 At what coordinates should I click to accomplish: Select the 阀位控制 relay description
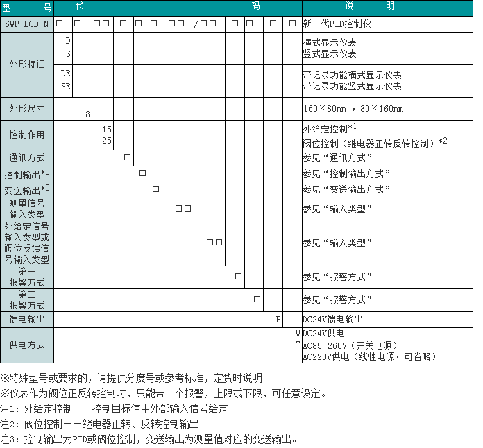pyautogui.click(x=375, y=143)
